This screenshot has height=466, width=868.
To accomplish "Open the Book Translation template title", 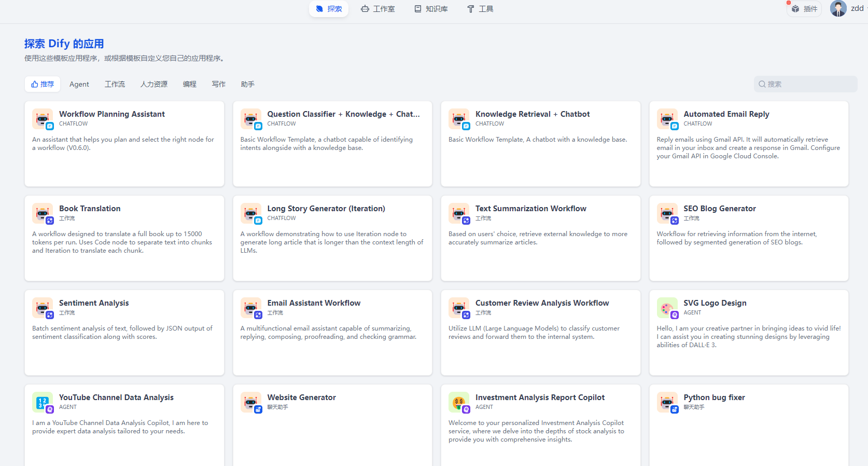I will (90, 209).
